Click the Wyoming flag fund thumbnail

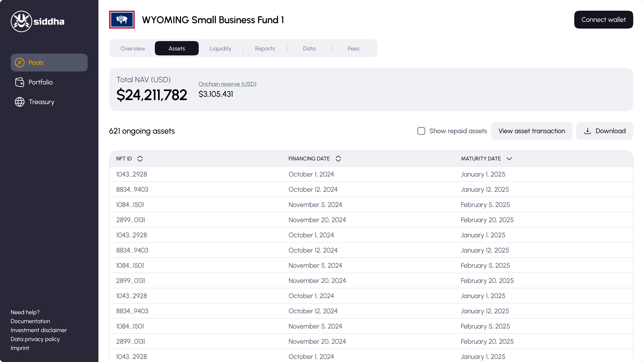122,20
